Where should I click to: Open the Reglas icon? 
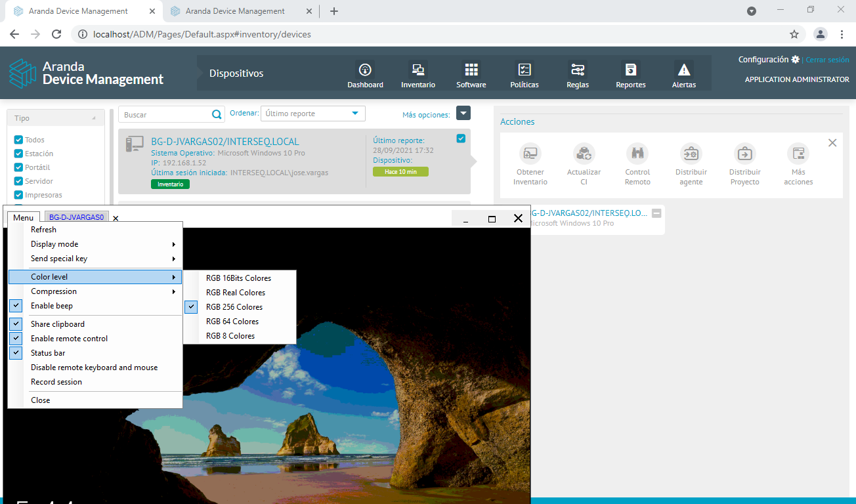(x=578, y=70)
